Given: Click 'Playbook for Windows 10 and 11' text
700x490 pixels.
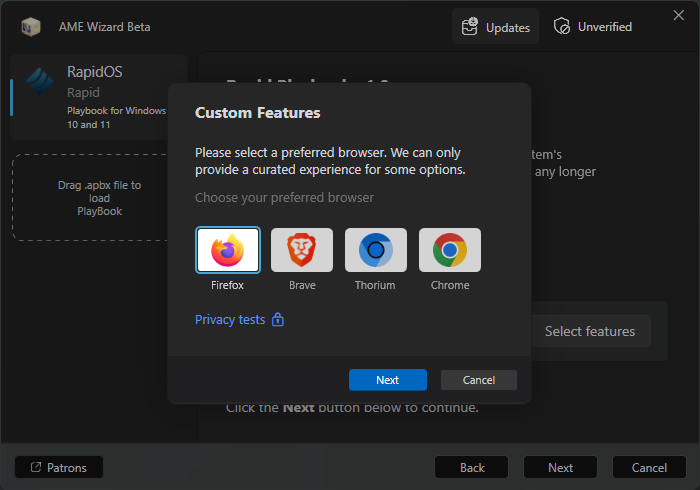Looking at the screenshot, I should tap(117, 117).
